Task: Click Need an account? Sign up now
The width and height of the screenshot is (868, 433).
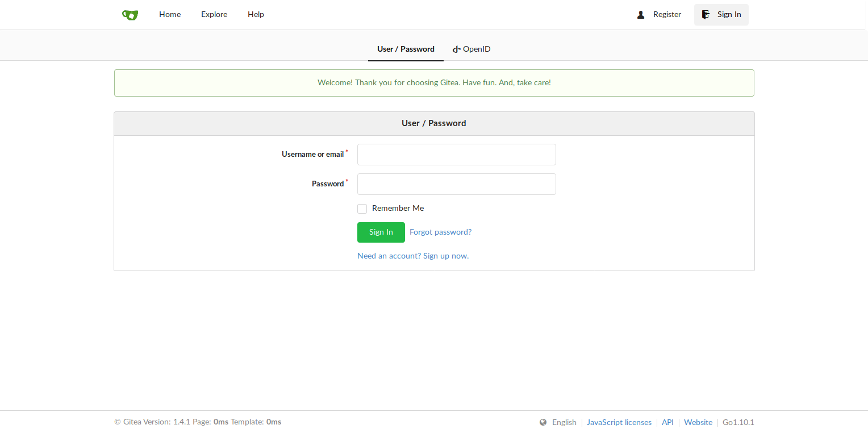Action: pyautogui.click(x=413, y=256)
